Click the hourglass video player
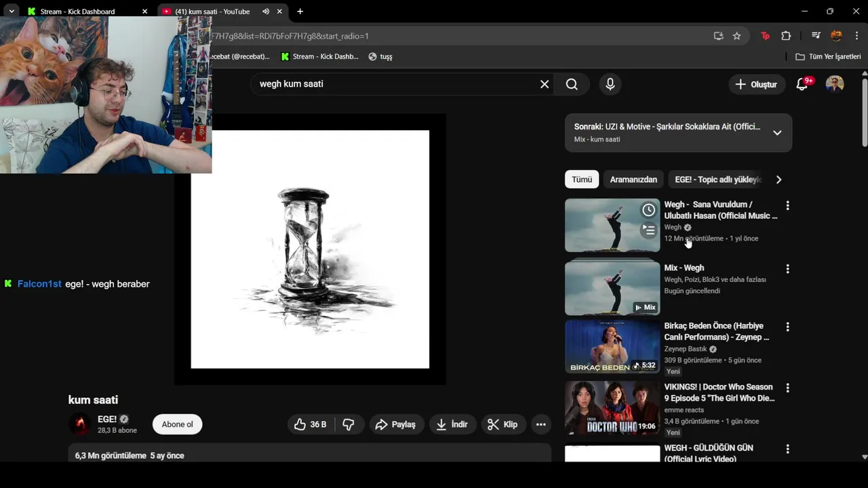Image resolution: width=868 pixels, height=488 pixels. 310,249
